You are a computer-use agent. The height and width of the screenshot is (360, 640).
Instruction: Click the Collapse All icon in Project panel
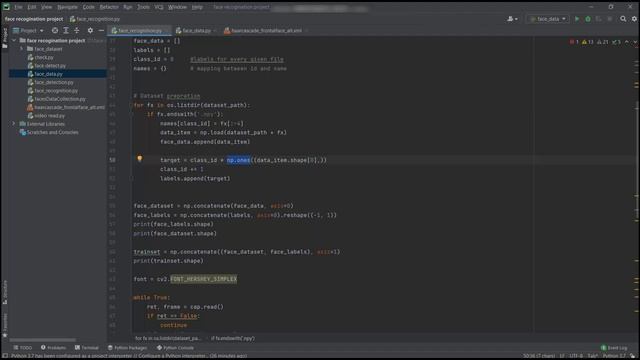77,31
